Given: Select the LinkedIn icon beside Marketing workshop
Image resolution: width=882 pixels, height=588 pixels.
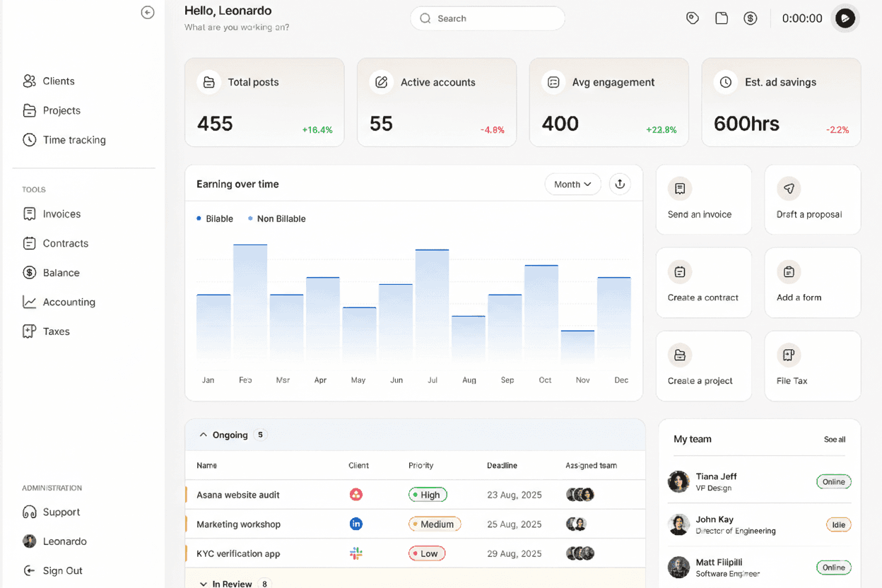Looking at the screenshot, I should [x=356, y=524].
